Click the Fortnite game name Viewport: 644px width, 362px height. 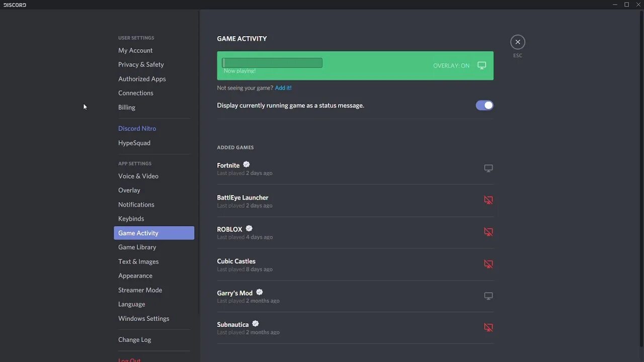[x=228, y=165]
